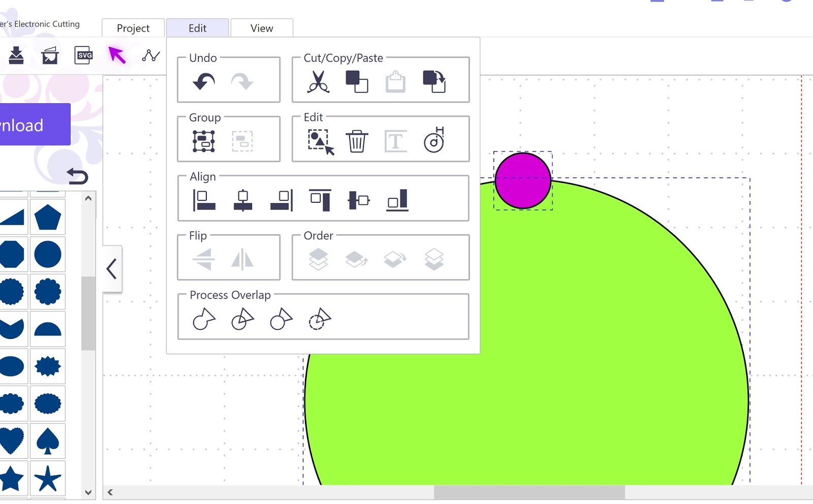
Task: Open the View tab
Action: click(261, 28)
